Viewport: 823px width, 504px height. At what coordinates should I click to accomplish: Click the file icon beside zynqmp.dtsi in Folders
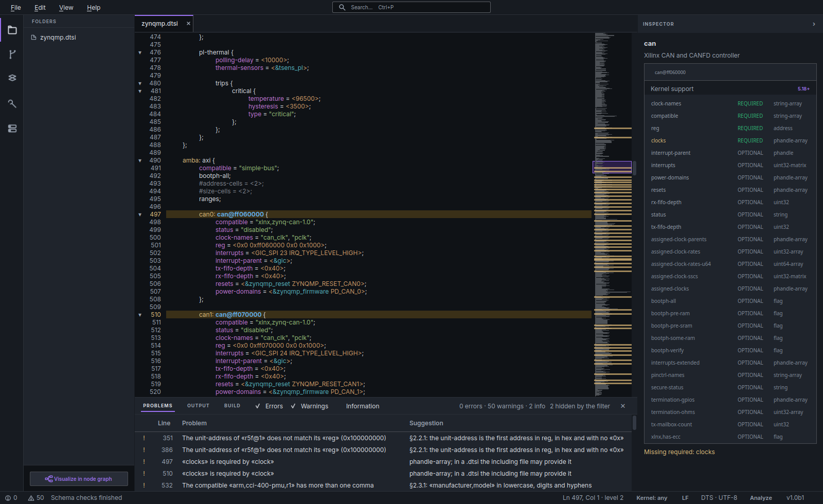(x=33, y=38)
